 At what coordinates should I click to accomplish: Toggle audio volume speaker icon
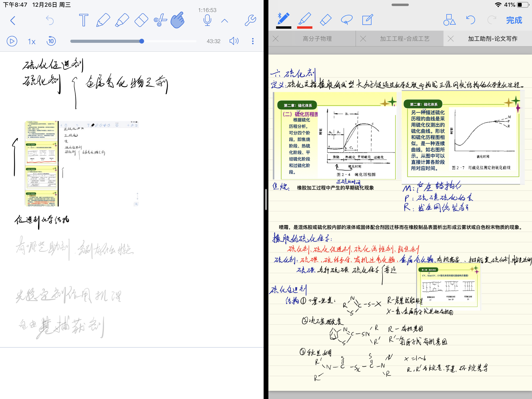[x=234, y=41]
